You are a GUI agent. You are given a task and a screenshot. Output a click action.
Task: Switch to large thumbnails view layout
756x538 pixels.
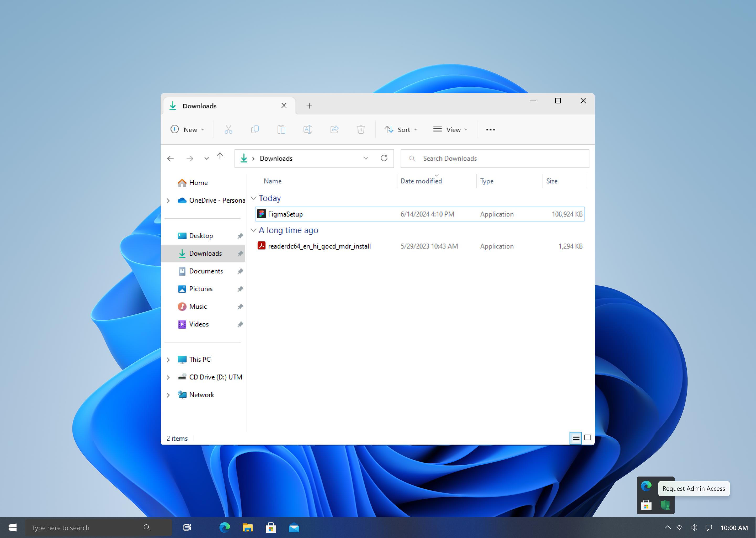pyautogui.click(x=588, y=438)
